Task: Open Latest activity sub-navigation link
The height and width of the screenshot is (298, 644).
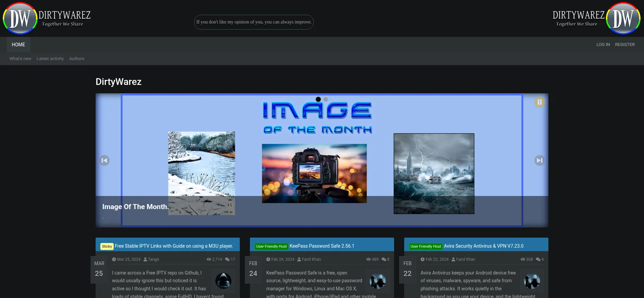Action: [x=50, y=59]
